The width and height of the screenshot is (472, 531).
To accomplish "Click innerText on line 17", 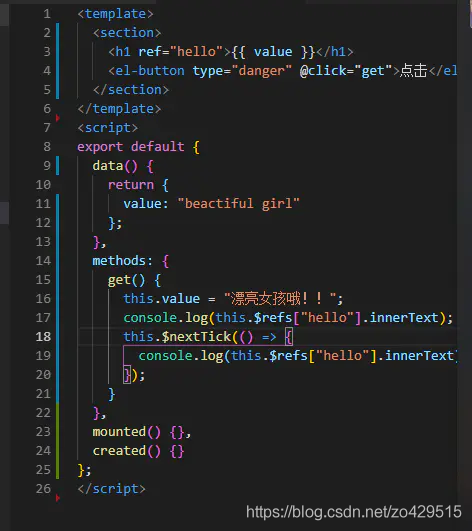I will coord(404,318).
